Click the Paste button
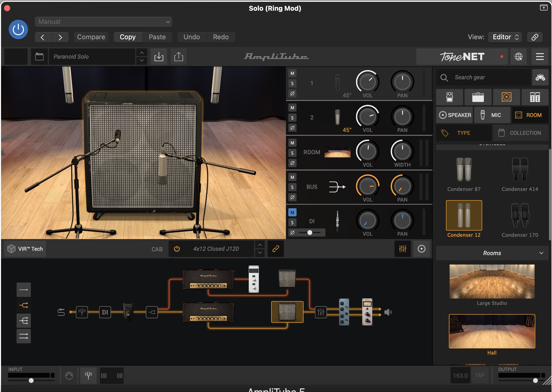The image size is (552, 392). click(157, 37)
